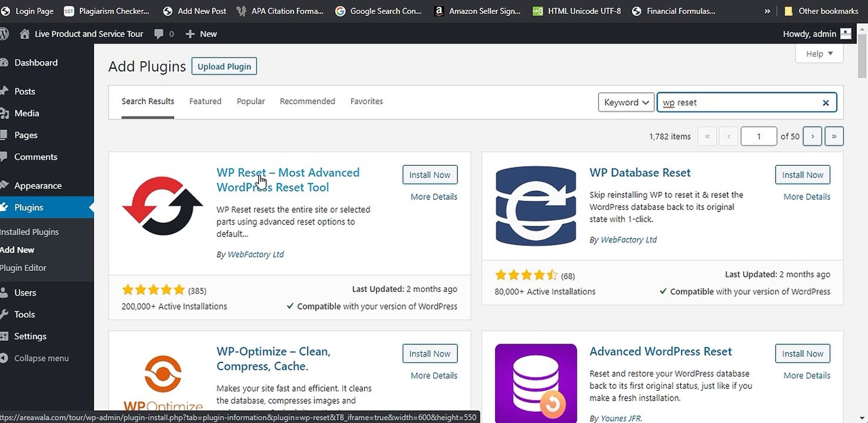The height and width of the screenshot is (423, 868).
Task: Click the Dashboard gauge icon
Action: pyautogui.click(x=4, y=62)
